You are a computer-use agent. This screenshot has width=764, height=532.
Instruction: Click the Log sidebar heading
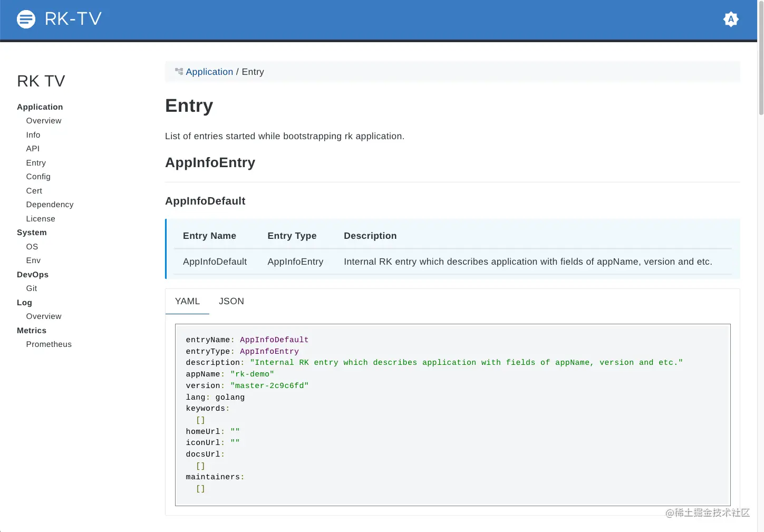[x=24, y=303]
